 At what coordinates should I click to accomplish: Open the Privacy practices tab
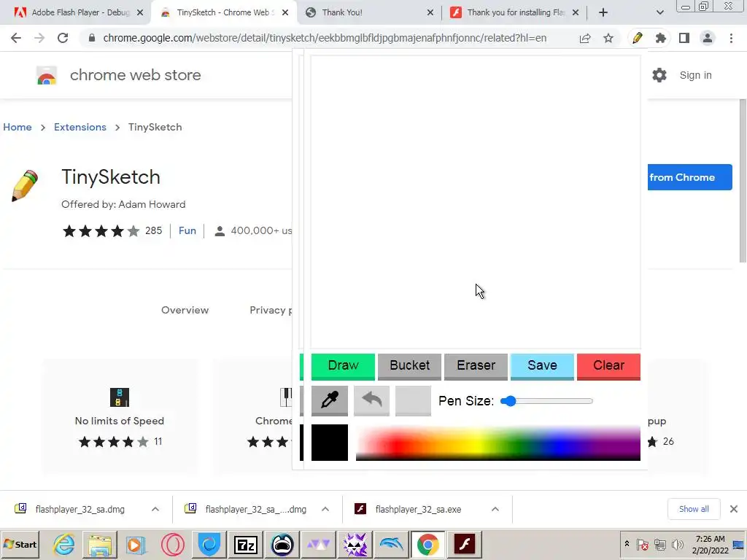271,310
